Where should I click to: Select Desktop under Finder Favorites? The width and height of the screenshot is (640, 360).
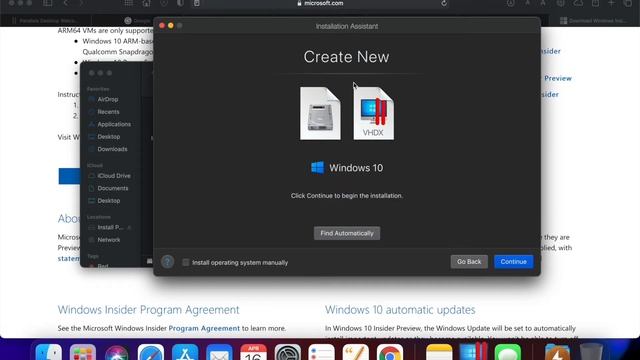coord(109,137)
